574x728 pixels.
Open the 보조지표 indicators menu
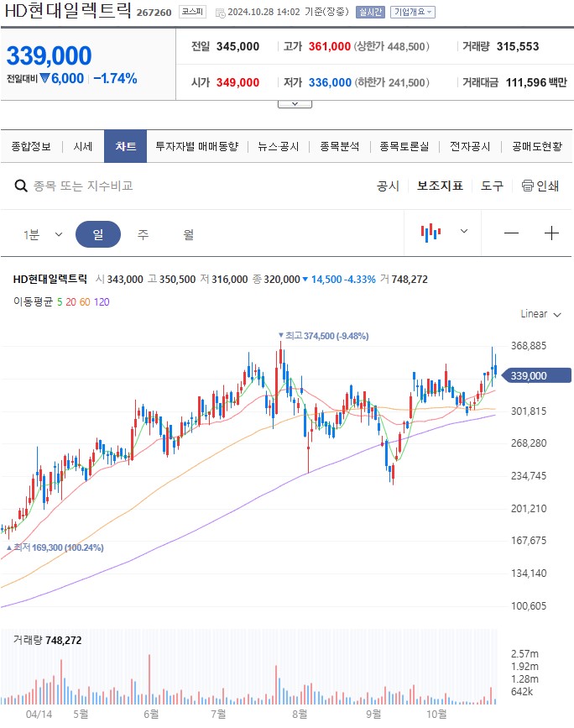coord(440,186)
